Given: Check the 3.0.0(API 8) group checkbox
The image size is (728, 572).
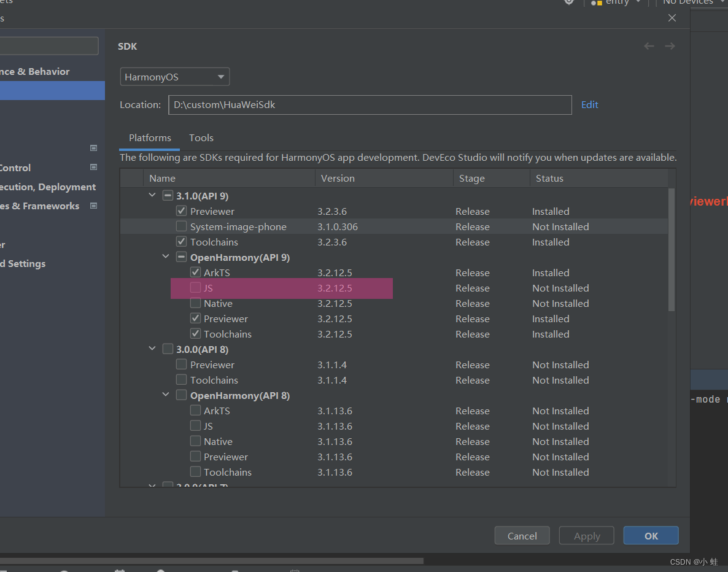Looking at the screenshot, I should tap(168, 349).
